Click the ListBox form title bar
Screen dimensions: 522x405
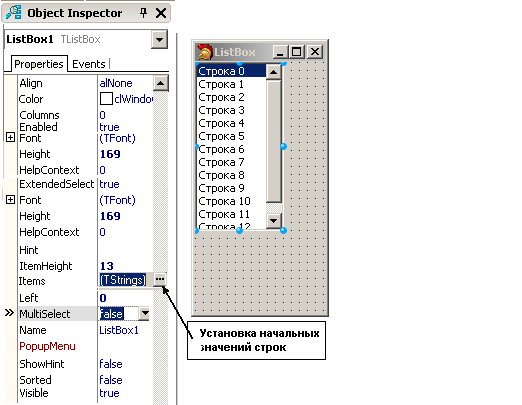click(260, 52)
